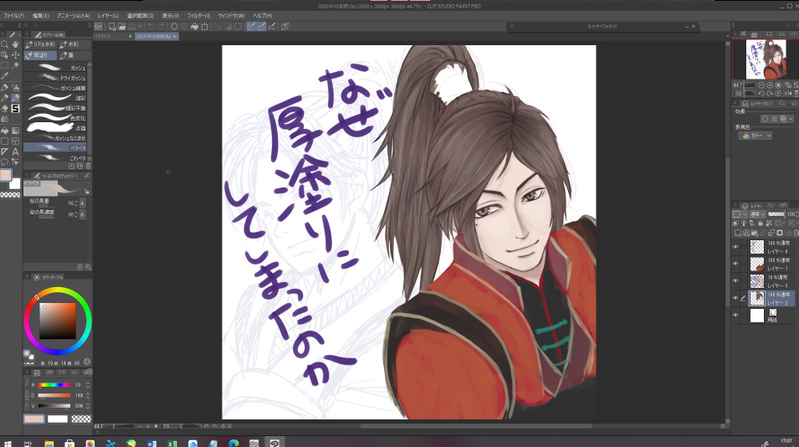
Task: Click the Undo arrow in command bar
Action: (x=150, y=26)
